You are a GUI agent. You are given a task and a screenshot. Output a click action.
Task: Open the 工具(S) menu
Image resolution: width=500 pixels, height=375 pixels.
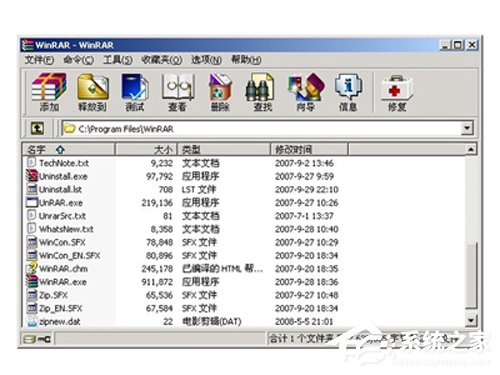[x=118, y=60]
